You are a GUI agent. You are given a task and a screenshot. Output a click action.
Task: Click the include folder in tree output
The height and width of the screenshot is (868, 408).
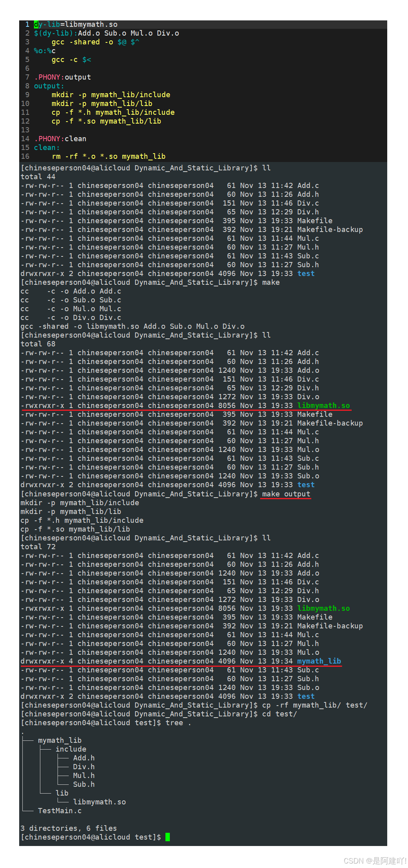[71, 749]
